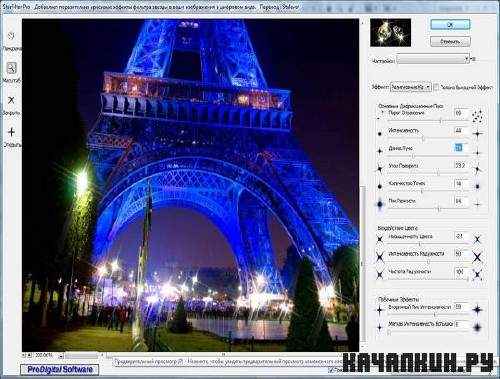The width and height of the screenshot is (500, 379).
Task: Click the sparkle preview thumbnail at top right
Action: point(390,32)
